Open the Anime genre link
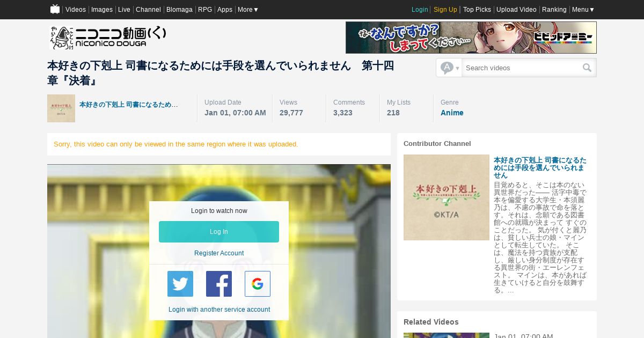 pos(452,113)
